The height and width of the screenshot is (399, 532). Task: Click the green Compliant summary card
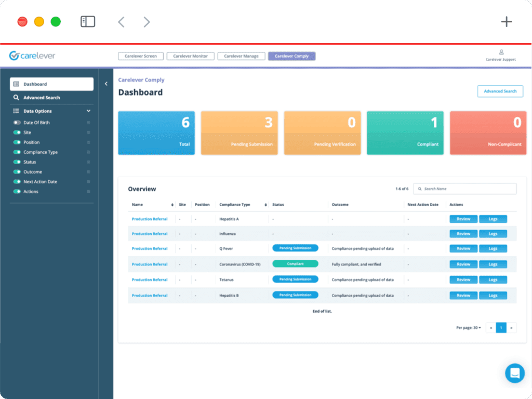pyautogui.click(x=405, y=133)
